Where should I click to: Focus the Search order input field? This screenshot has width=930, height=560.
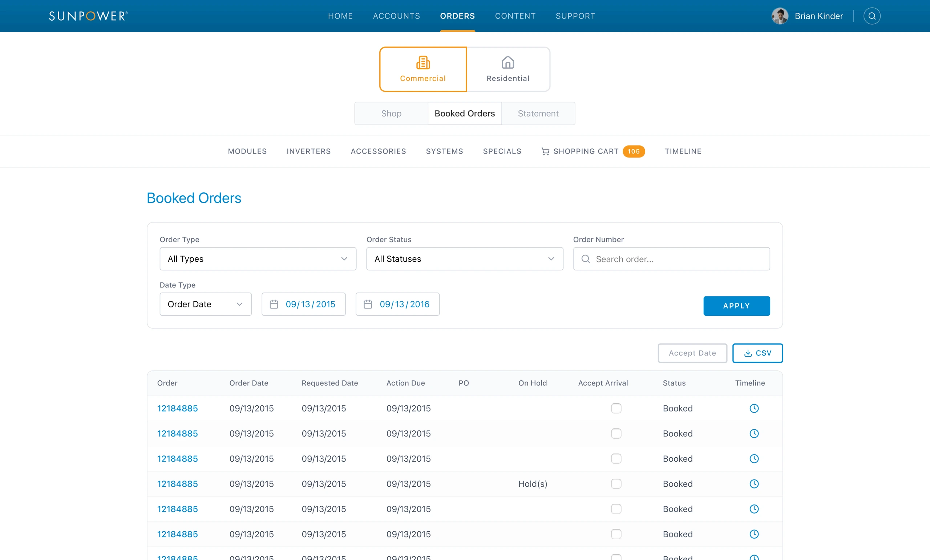671,259
